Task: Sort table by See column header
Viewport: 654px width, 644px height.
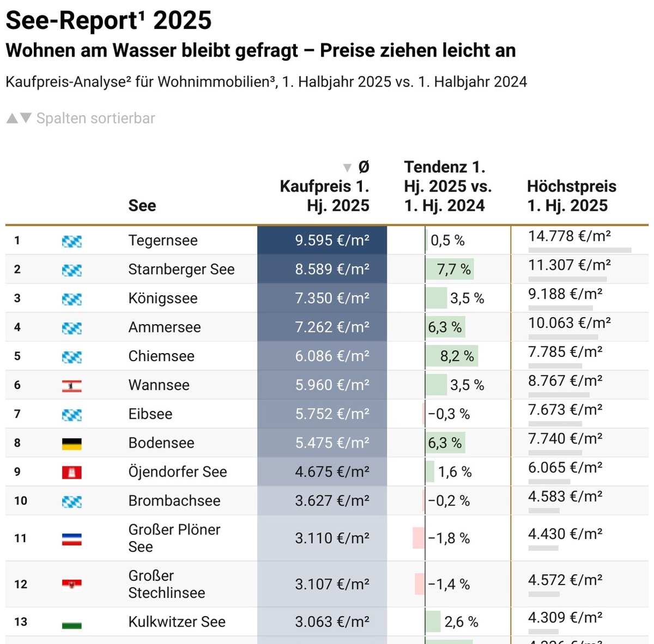Action: [x=142, y=205]
